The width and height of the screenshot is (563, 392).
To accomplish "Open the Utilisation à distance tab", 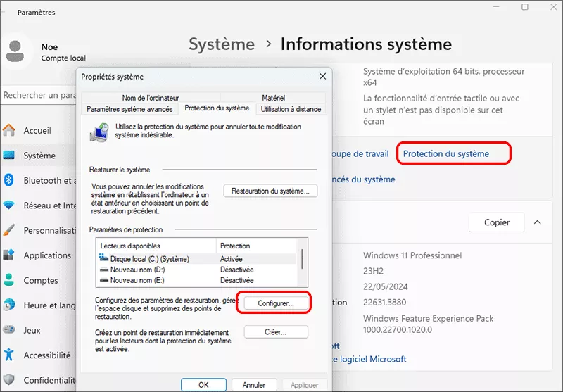I will pos(291,109).
